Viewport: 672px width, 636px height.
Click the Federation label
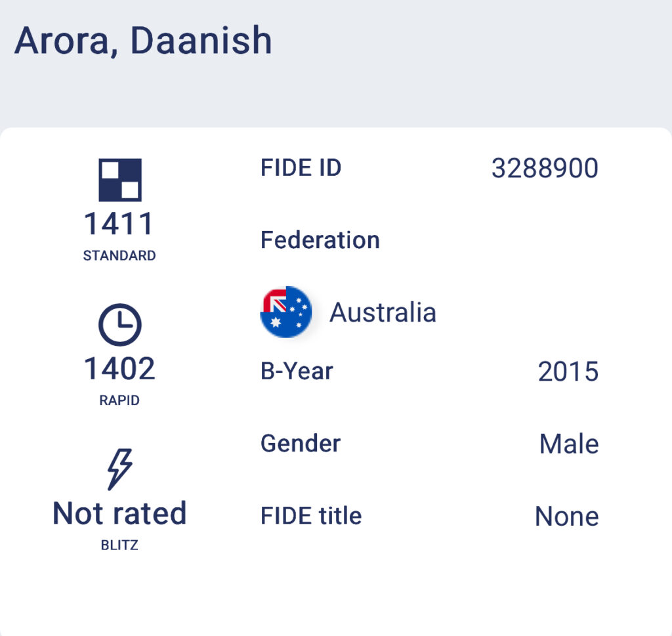[320, 240]
